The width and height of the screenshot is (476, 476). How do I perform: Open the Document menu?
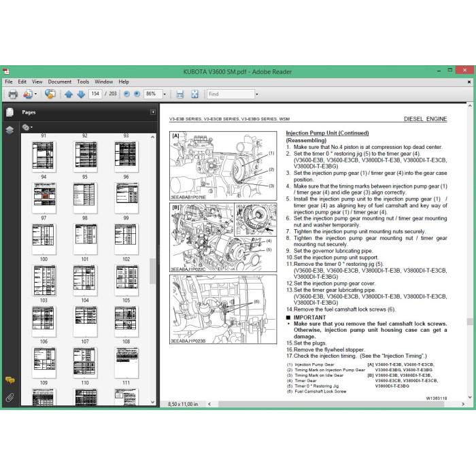(60, 82)
